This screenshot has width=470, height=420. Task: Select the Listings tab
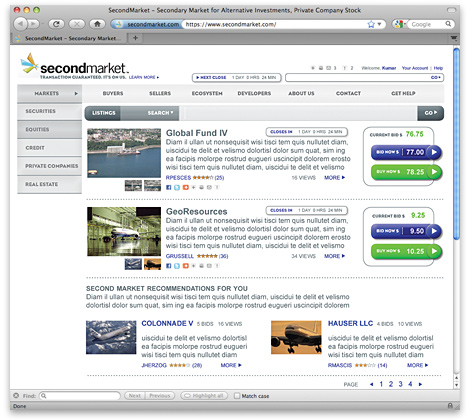(x=103, y=113)
